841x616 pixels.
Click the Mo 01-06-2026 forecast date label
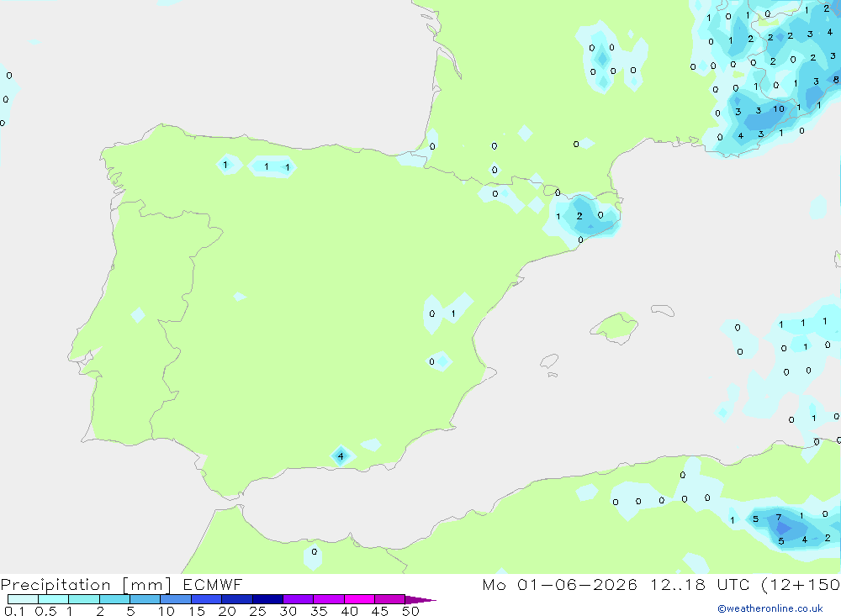pos(559,585)
